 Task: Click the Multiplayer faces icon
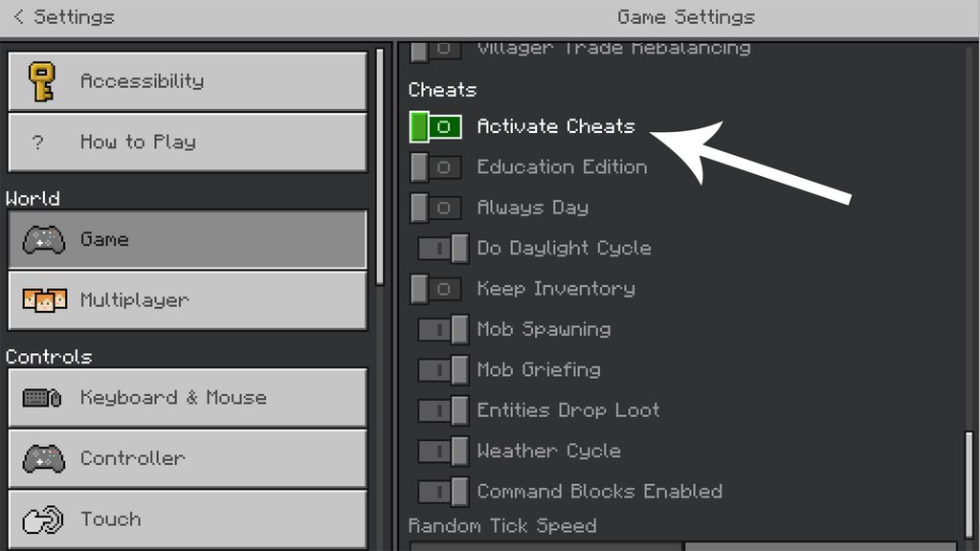point(43,300)
